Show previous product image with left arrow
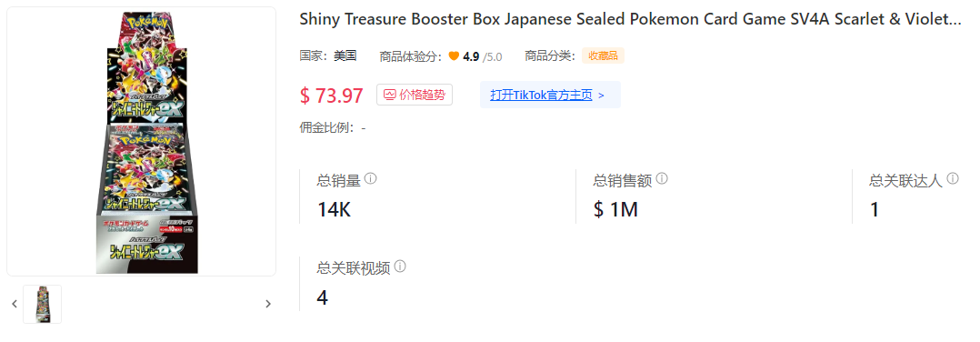Image resolution: width=980 pixels, height=342 pixels. coord(15,304)
